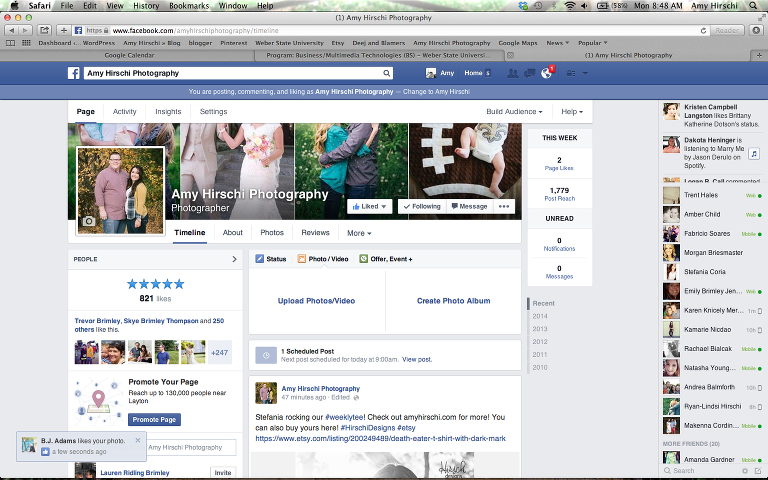Toggle the Following button
Viewport: 768px width, 480px height.
click(x=422, y=207)
